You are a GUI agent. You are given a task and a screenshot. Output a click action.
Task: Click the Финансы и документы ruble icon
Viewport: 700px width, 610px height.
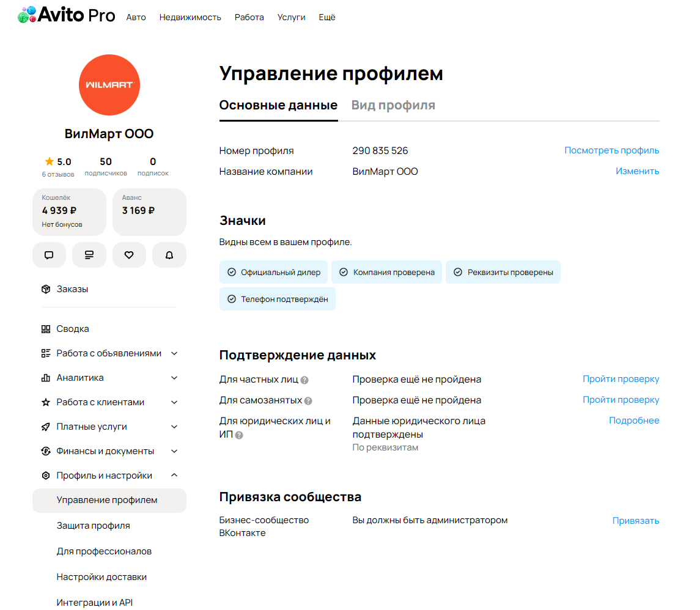coord(45,451)
